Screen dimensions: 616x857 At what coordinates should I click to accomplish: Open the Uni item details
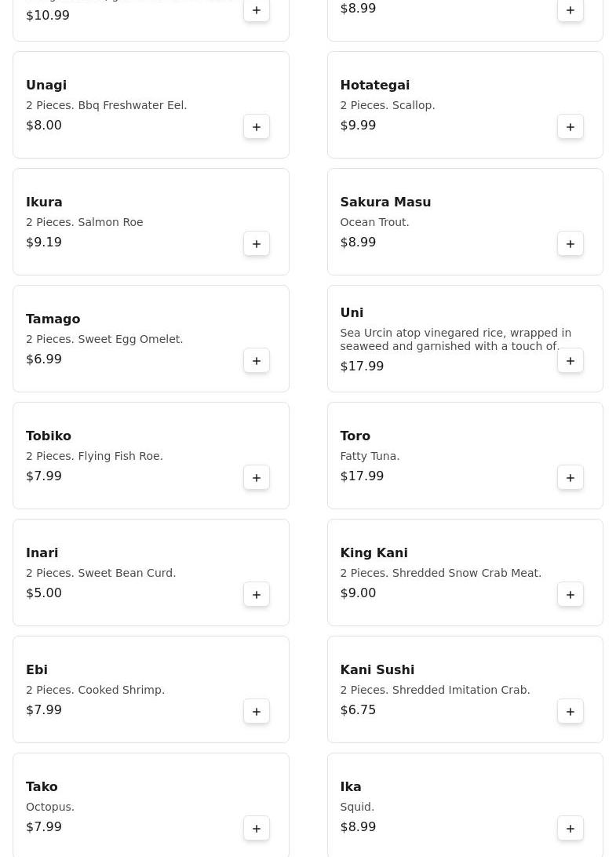(x=352, y=312)
